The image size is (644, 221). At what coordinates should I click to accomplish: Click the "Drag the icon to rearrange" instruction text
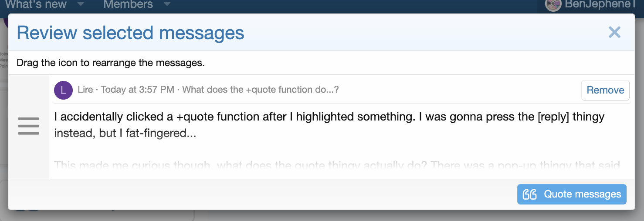(111, 63)
